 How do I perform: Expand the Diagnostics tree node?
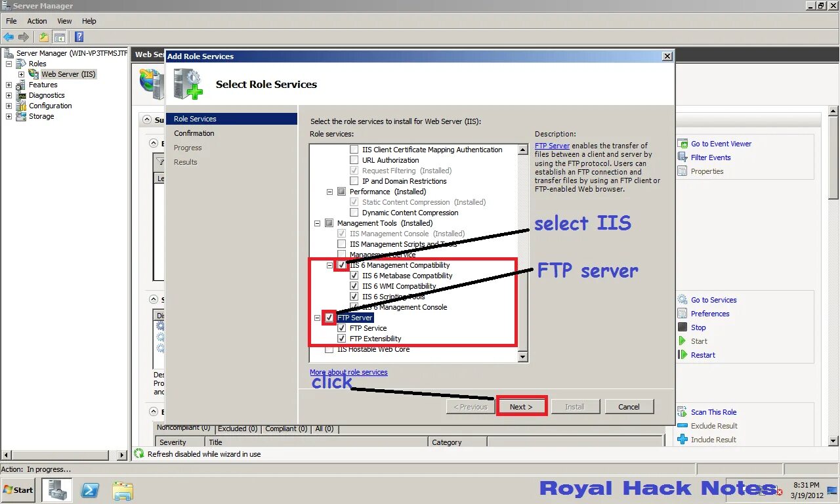pyautogui.click(x=9, y=95)
